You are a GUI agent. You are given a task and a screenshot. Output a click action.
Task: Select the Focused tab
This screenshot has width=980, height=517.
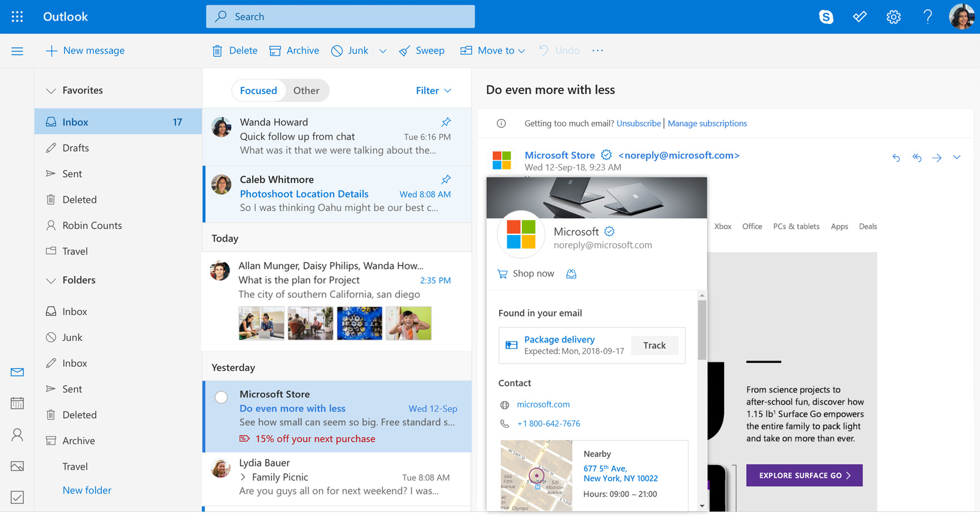click(x=258, y=90)
